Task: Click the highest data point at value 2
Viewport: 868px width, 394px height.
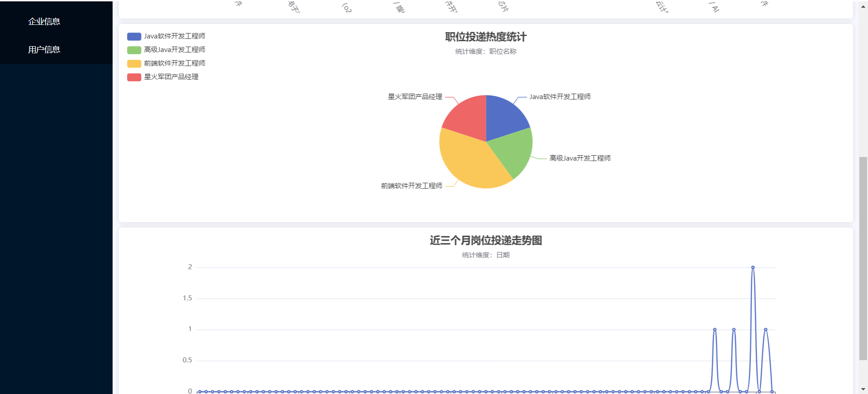Action: [753, 267]
